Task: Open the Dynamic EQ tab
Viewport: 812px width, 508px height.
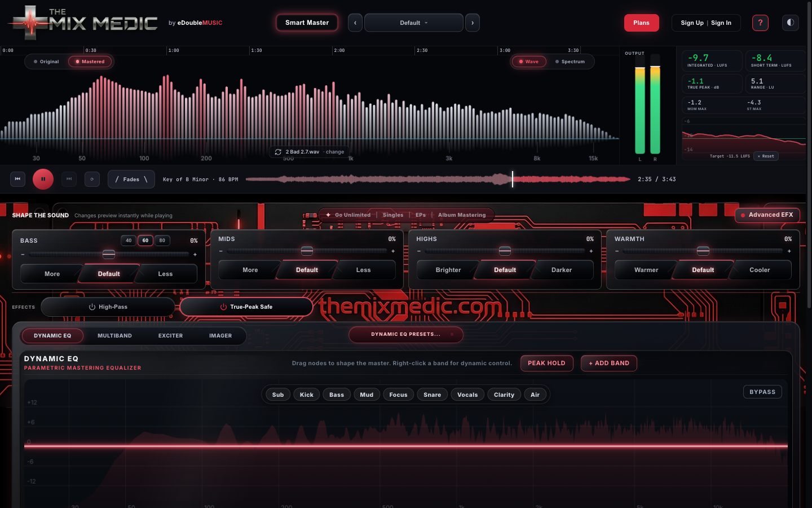Action: pyautogui.click(x=52, y=336)
